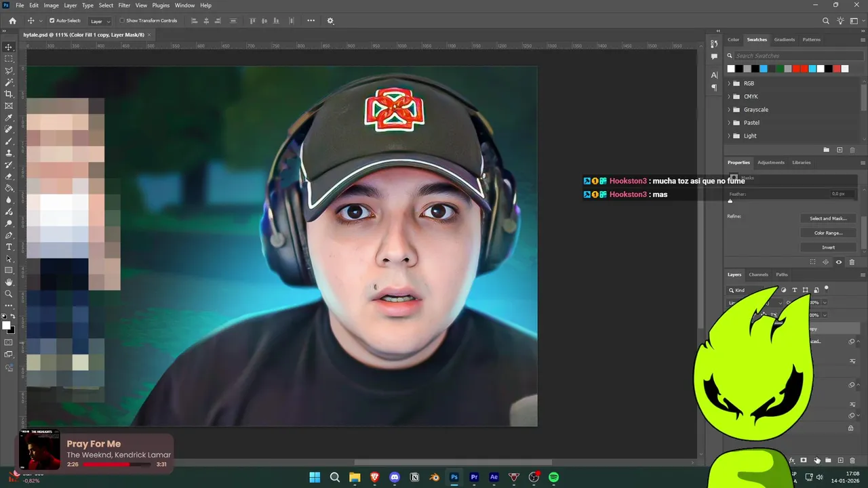The width and height of the screenshot is (868, 488).
Task: Expand the RGB swatch group
Action: (x=729, y=83)
